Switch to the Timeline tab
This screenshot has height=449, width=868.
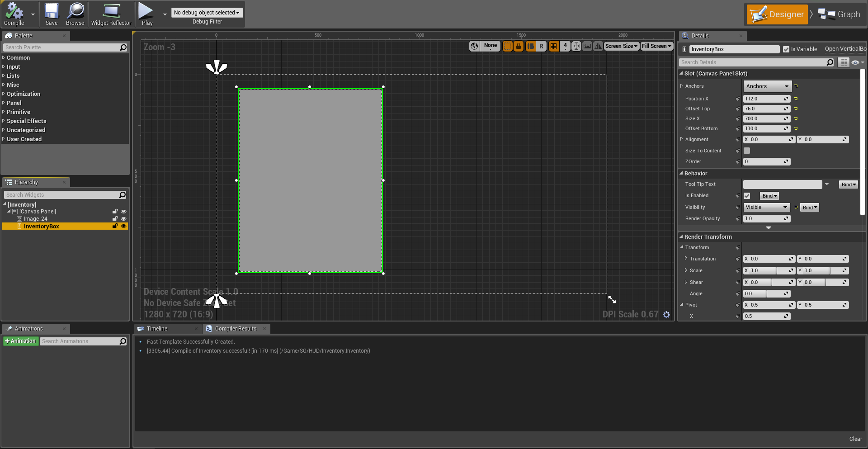point(157,329)
